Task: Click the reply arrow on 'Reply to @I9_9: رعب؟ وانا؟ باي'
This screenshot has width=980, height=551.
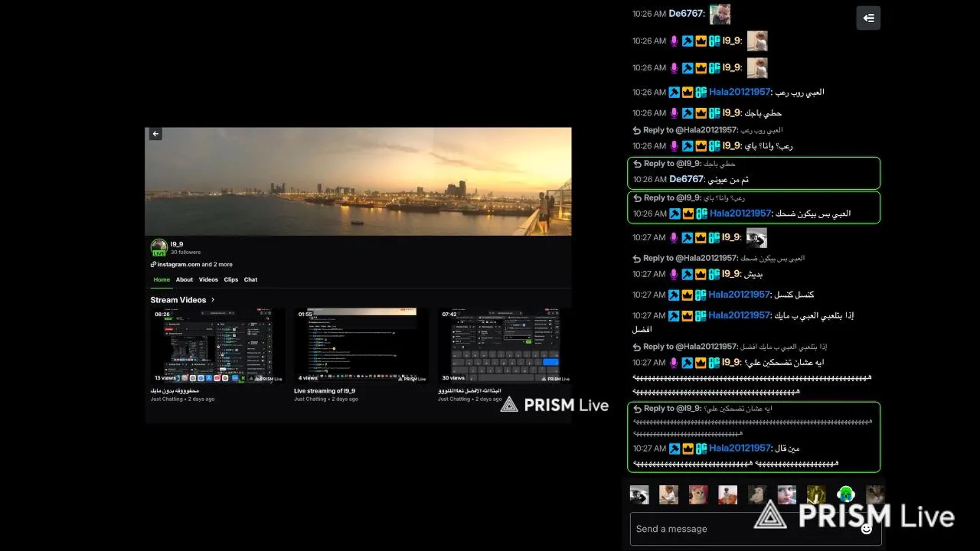Action: click(637, 198)
